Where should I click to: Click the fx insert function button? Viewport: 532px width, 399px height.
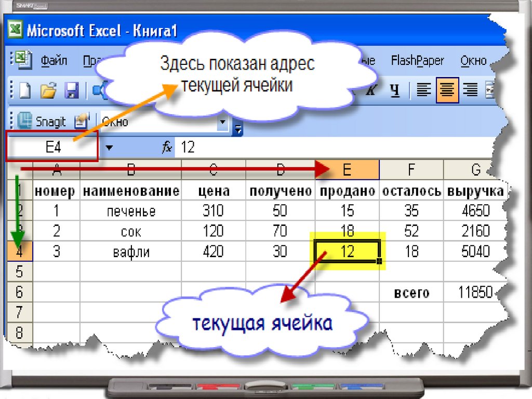tap(167, 148)
